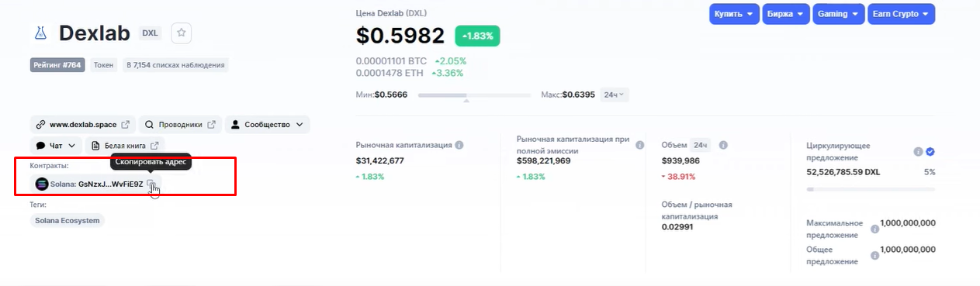Expand the Gaming dropdown
This screenshot has height=286, width=980.
point(840,14)
